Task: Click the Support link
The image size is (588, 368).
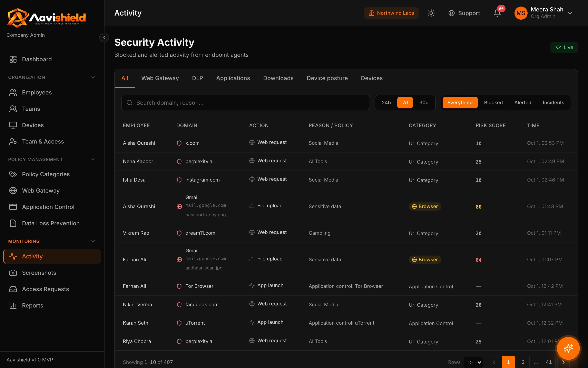Action: point(464,13)
